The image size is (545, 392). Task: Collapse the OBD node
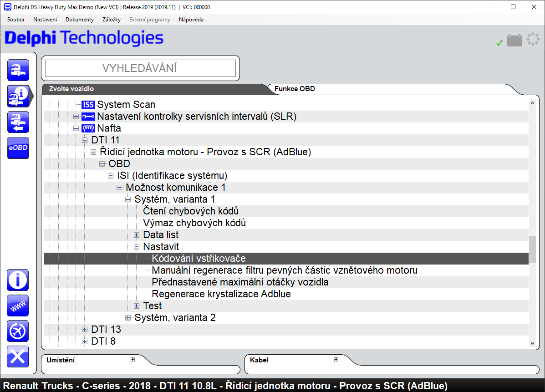102,164
